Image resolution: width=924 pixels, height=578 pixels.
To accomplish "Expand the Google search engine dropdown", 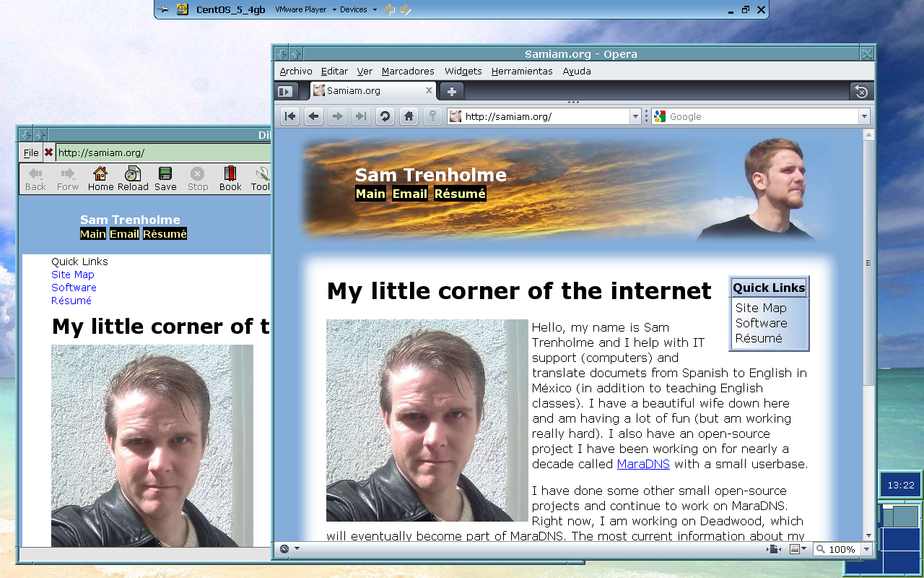I will pos(864,116).
